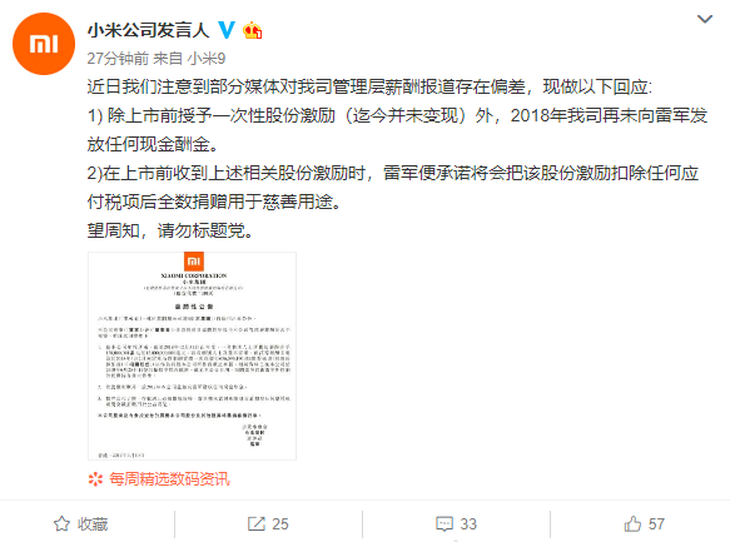
Task: Click the 小米9 source device link
Action: (206, 59)
